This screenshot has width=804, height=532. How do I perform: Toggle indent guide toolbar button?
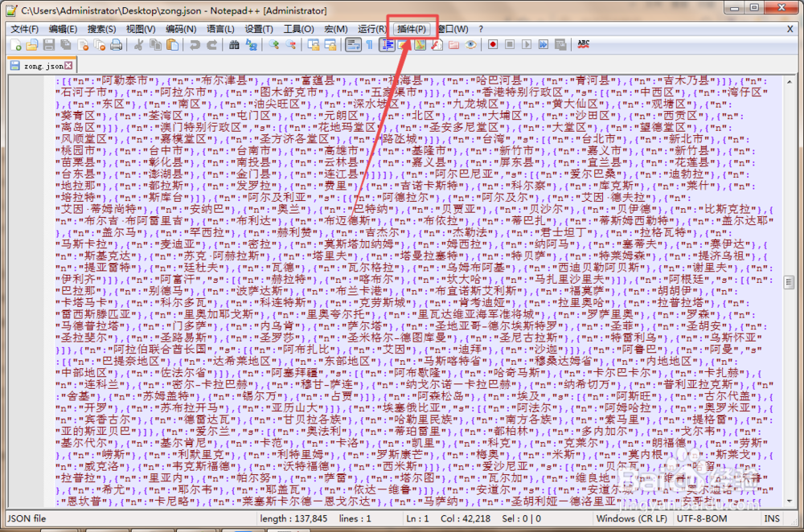tap(388, 45)
